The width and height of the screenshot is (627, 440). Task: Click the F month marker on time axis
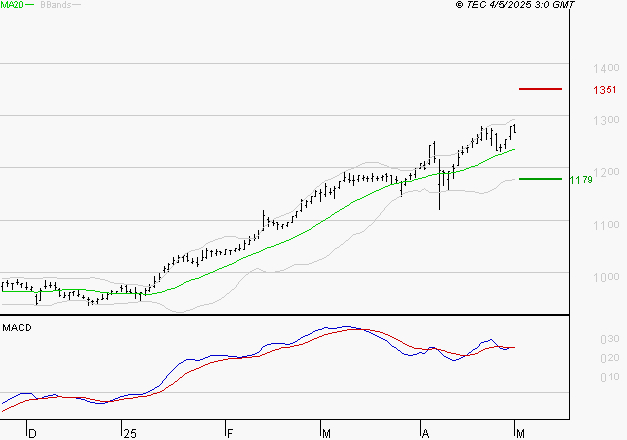pyautogui.click(x=230, y=434)
